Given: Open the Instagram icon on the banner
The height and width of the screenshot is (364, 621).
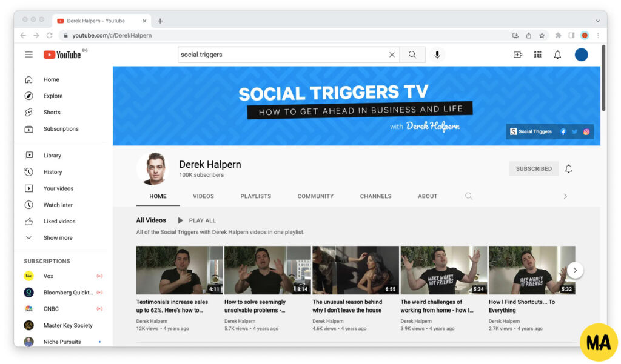Looking at the screenshot, I should click(x=586, y=132).
